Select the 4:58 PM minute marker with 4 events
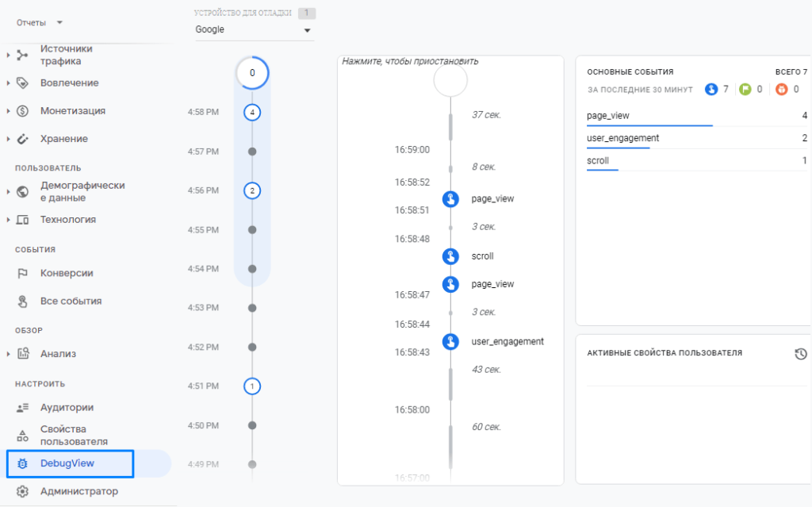The height and width of the screenshot is (507, 812). pyautogui.click(x=252, y=113)
